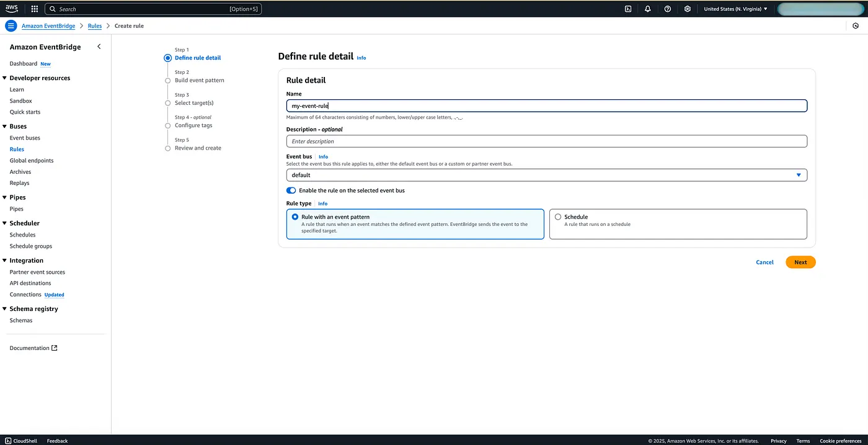Viewport: 868px width, 445px height.
Task: Click the rule Name input field
Action: point(546,106)
